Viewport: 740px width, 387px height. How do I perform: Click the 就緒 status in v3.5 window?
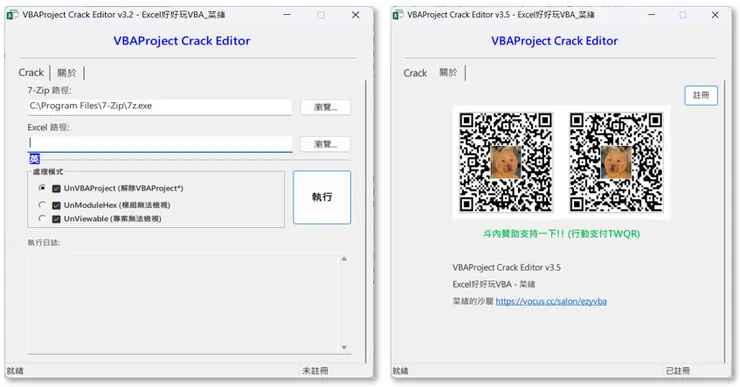click(400, 371)
